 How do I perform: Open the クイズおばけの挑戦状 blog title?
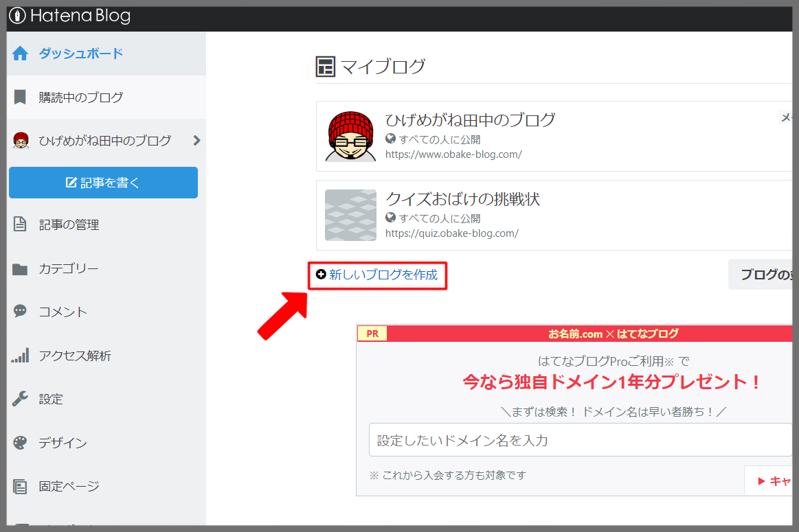coord(462,199)
